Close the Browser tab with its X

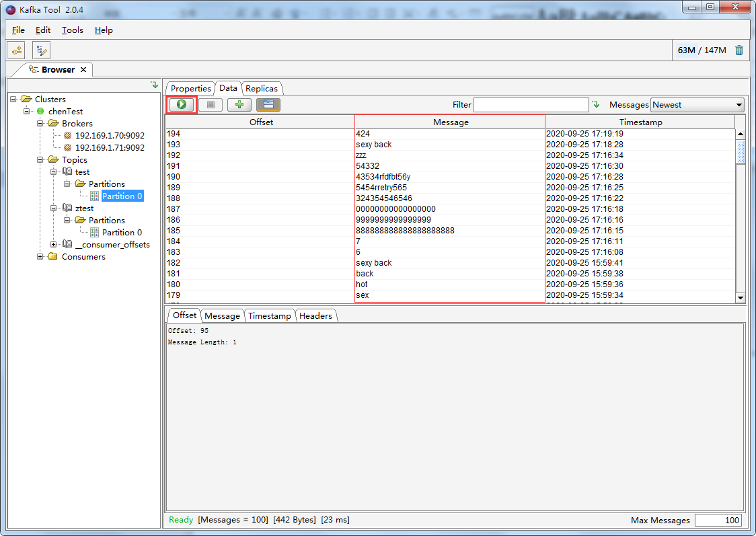[83, 70]
